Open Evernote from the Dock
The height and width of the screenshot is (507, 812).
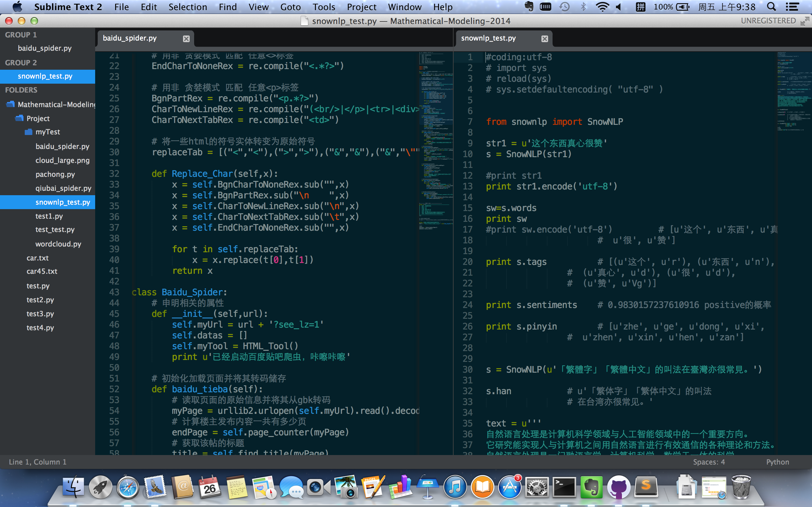592,487
